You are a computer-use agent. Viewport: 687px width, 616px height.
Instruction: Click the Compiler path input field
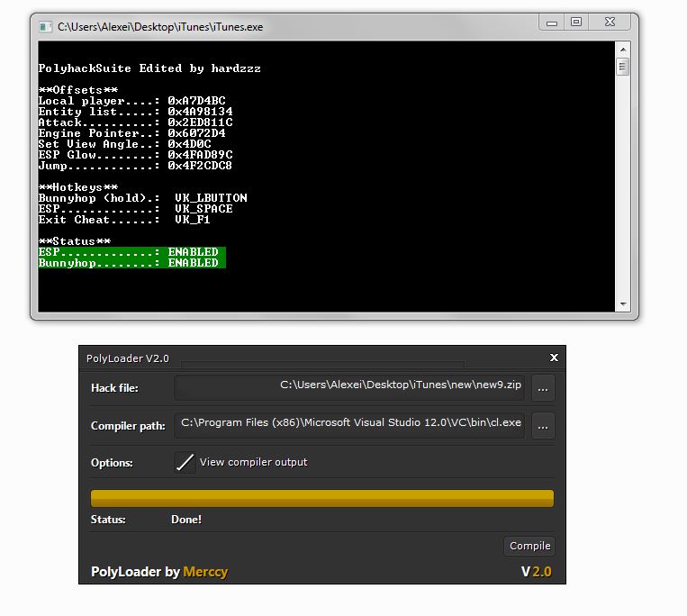[x=349, y=425]
